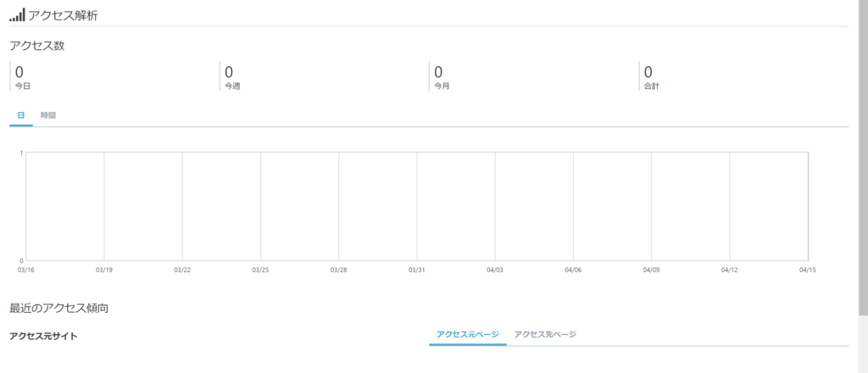Click the vertical scrollbar thumb

[x=863, y=158]
